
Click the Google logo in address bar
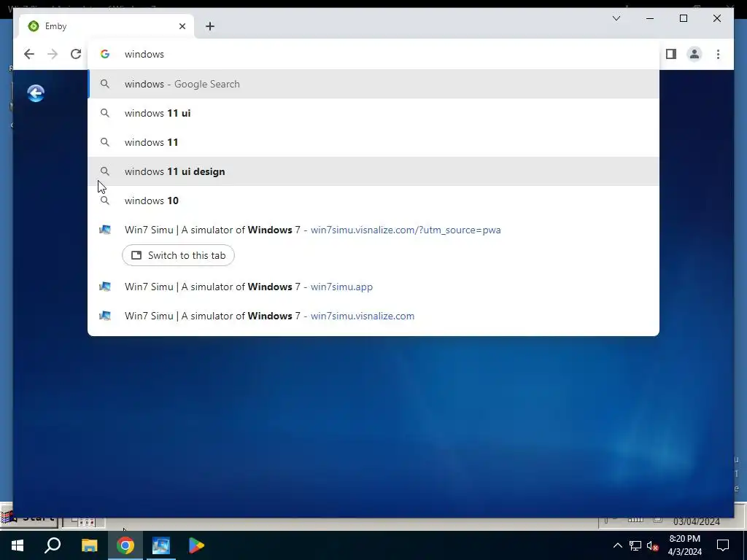pos(105,54)
